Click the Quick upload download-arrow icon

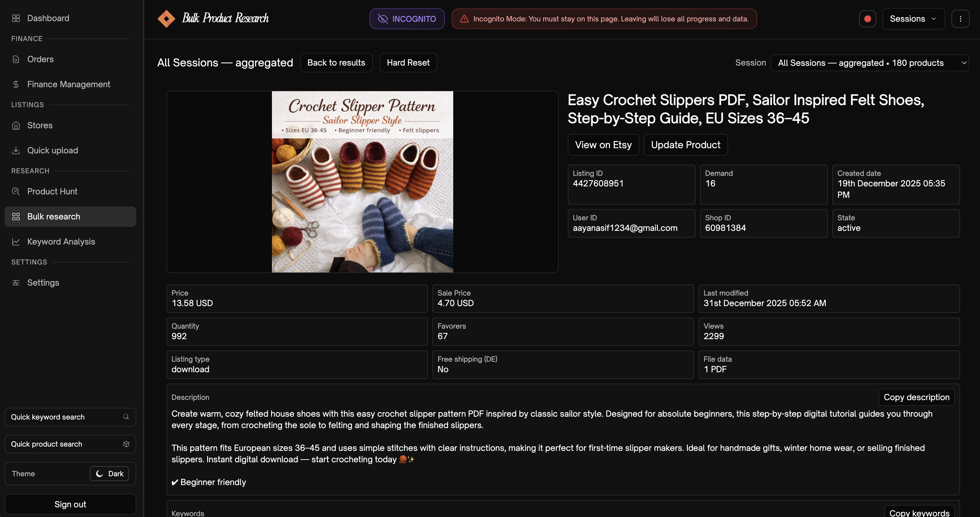pyautogui.click(x=16, y=151)
